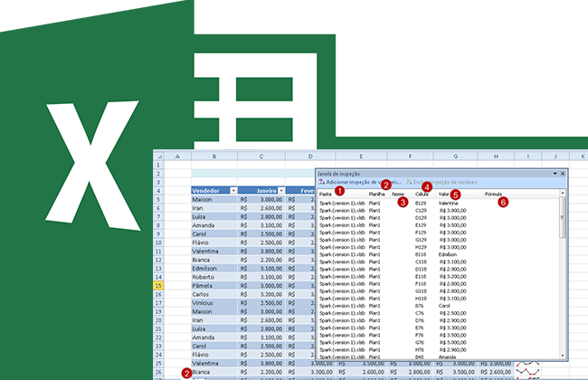
Task: Click Valentina cell in row 11
Action: coord(214,252)
